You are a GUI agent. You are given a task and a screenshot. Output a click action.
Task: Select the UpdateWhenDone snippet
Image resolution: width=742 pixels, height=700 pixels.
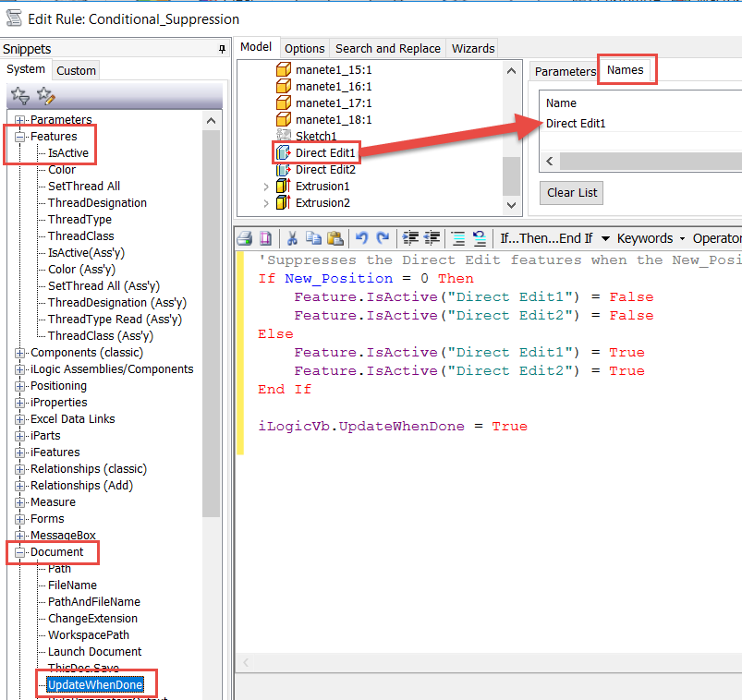[95, 685]
